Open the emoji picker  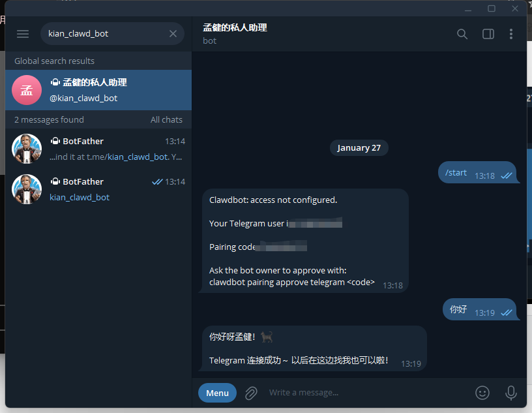point(482,393)
